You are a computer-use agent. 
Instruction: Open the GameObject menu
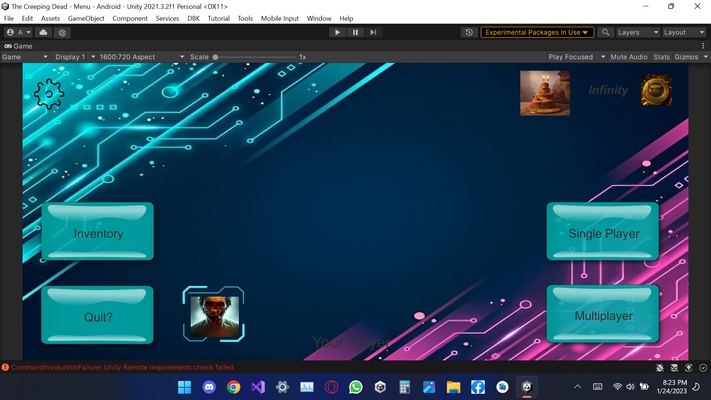(86, 18)
